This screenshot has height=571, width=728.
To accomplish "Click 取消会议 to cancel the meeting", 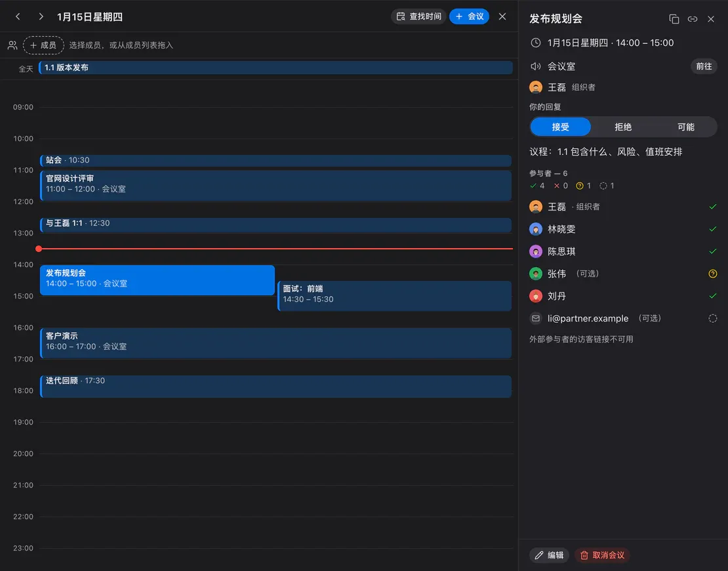I will 602,555.
